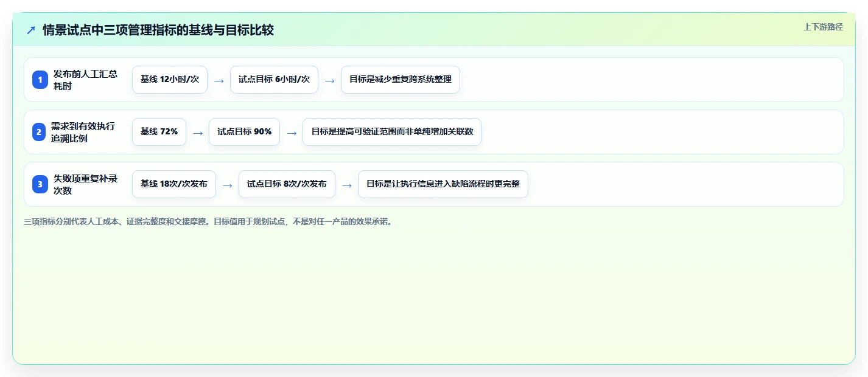868x377 pixels.
Task: Click the title 情景试点中三项管理指标的基线与目标比较
Action: 158,30
